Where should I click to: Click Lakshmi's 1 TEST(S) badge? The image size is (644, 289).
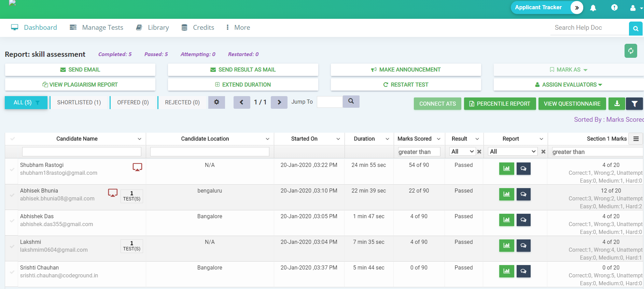click(132, 246)
